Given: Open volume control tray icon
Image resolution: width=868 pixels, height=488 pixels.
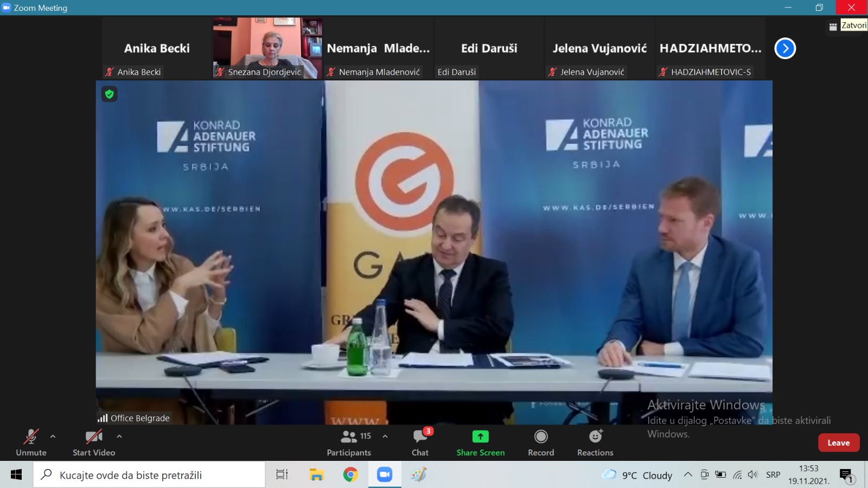Looking at the screenshot, I should click(752, 474).
